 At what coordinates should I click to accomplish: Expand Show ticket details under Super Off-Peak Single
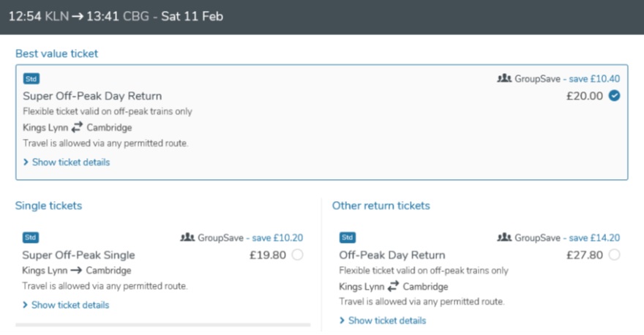[x=66, y=305]
